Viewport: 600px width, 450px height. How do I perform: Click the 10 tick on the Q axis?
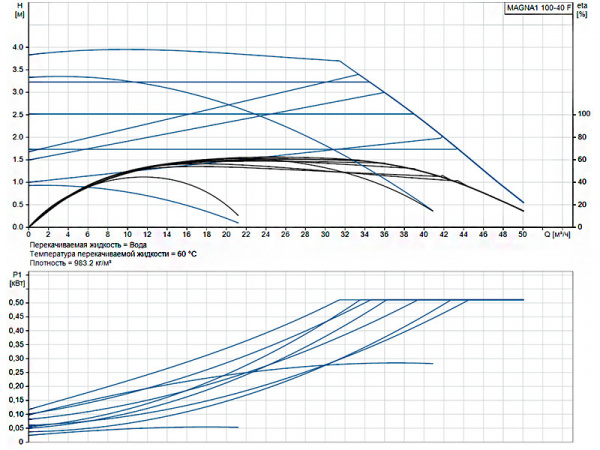pos(128,235)
